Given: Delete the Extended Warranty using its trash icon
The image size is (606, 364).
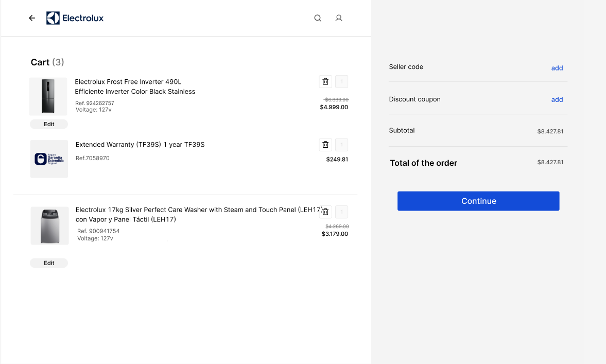Looking at the screenshot, I should point(325,144).
